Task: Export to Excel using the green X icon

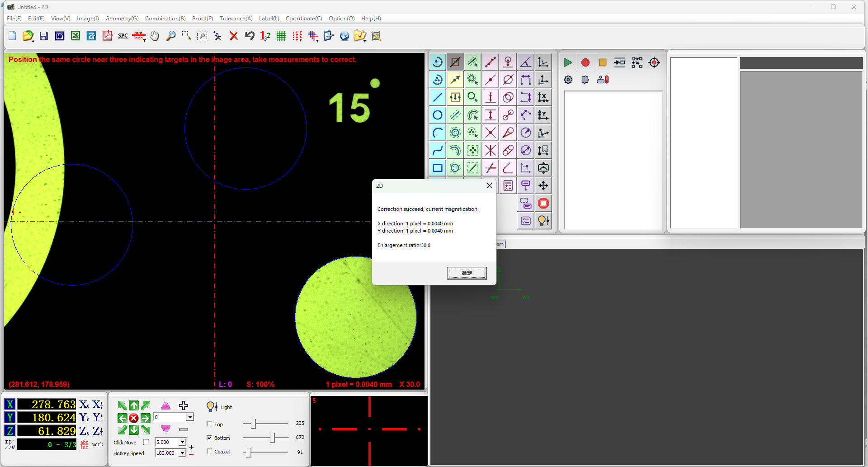Action: point(75,36)
